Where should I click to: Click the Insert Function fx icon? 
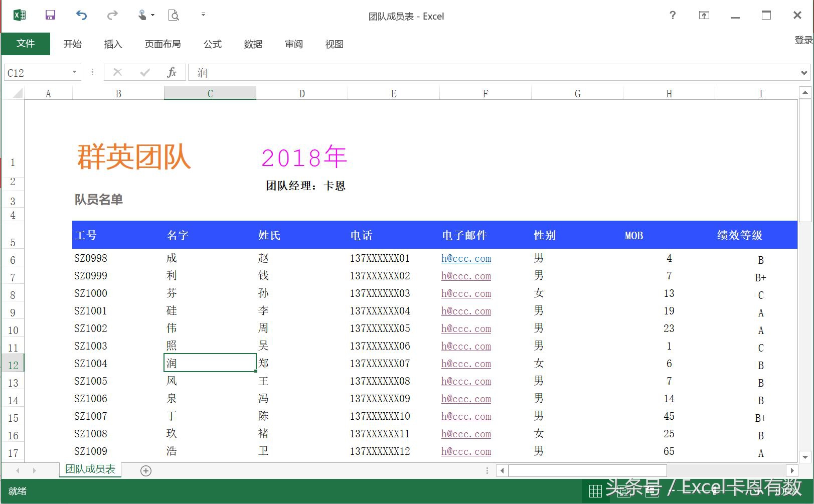(x=172, y=72)
